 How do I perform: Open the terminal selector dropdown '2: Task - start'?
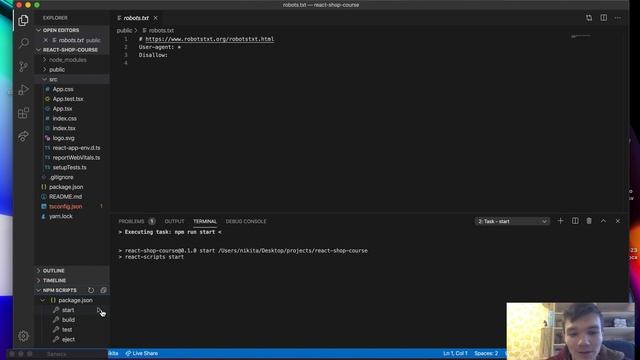click(512, 221)
